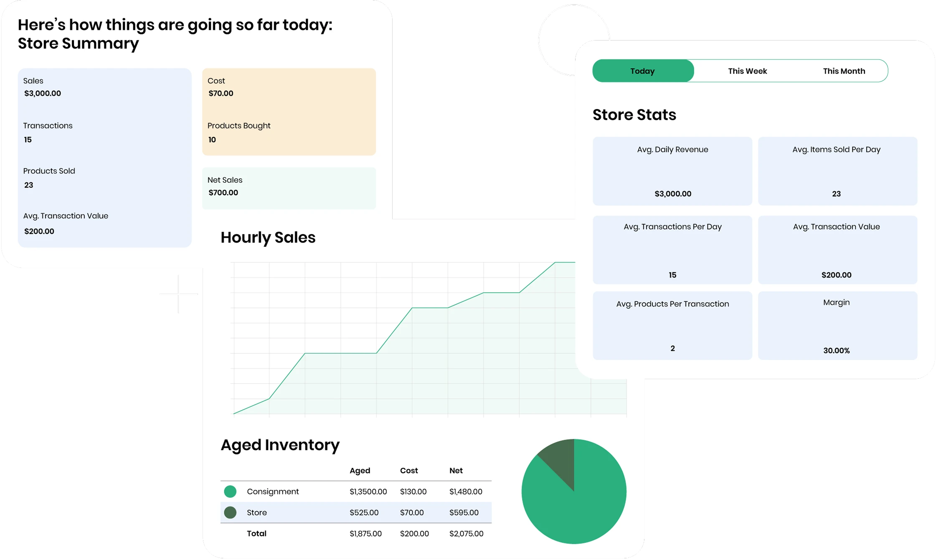The height and width of the screenshot is (560, 936).
Task: Select the Today tab
Action: pos(643,71)
